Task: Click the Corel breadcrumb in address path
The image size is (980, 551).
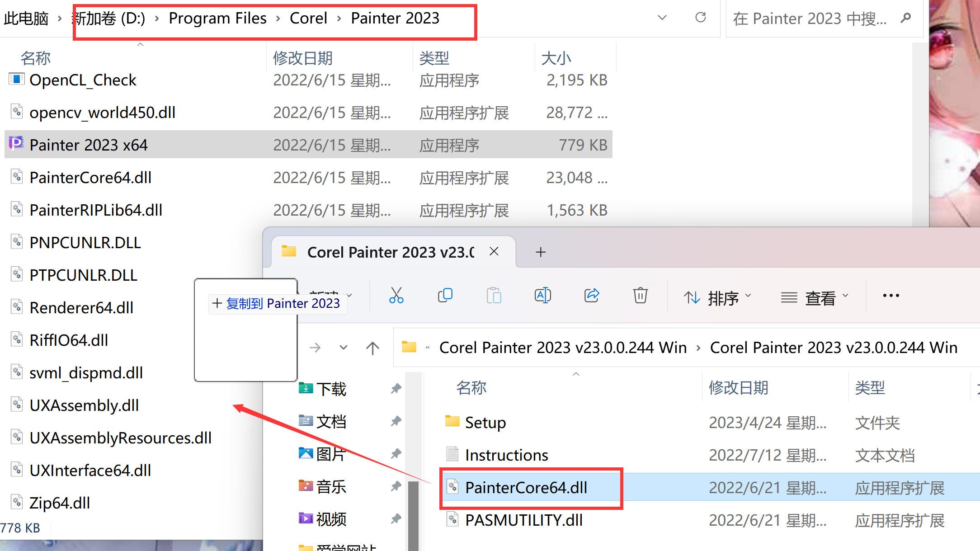Action: (x=308, y=18)
